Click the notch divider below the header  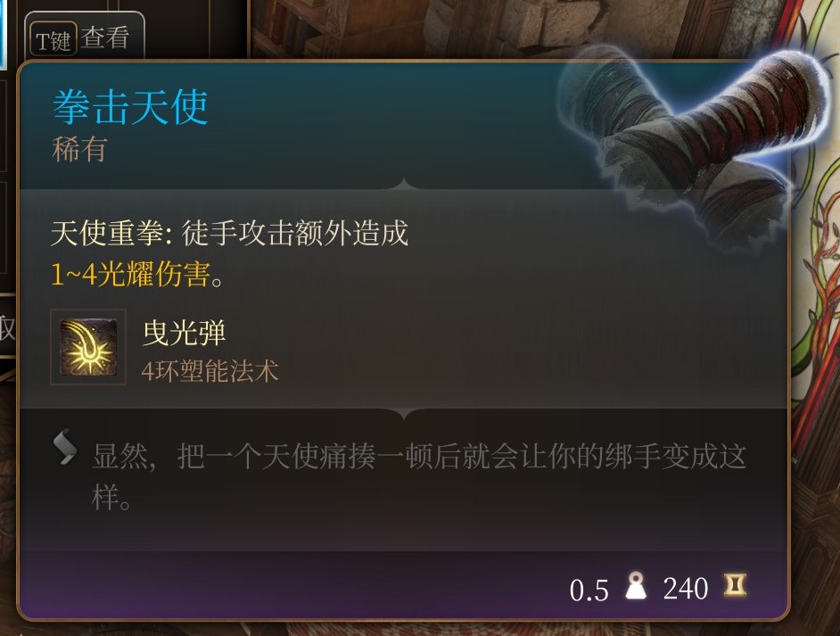[x=404, y=185]
